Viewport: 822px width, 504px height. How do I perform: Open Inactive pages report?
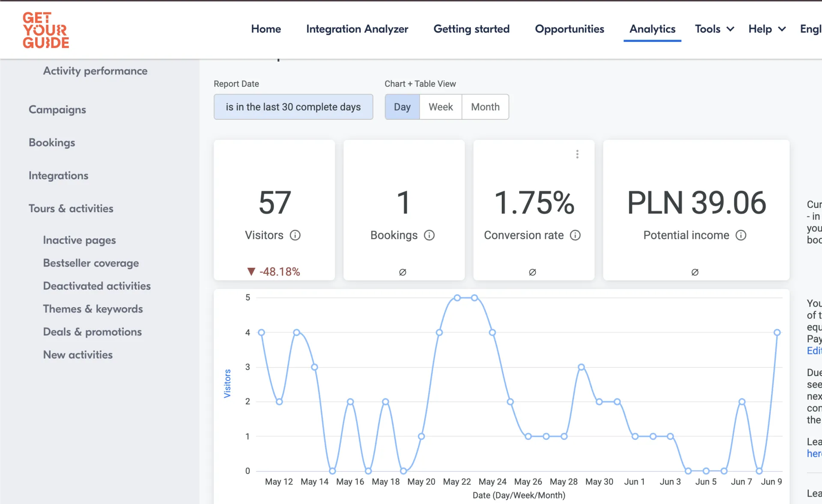[79, 240]
